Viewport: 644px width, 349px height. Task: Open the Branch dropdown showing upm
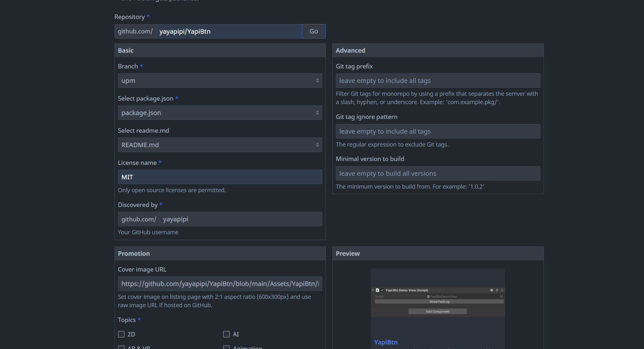click(220, 81)
